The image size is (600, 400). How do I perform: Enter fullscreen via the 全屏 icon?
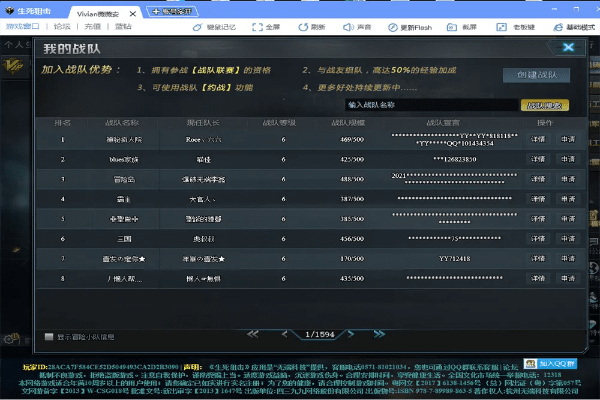[257, 27]
